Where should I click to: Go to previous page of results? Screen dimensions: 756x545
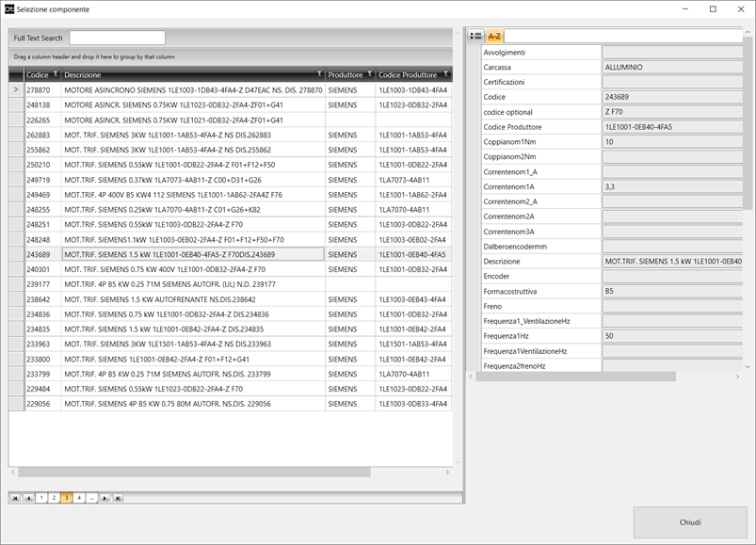[x=28, y=498]
